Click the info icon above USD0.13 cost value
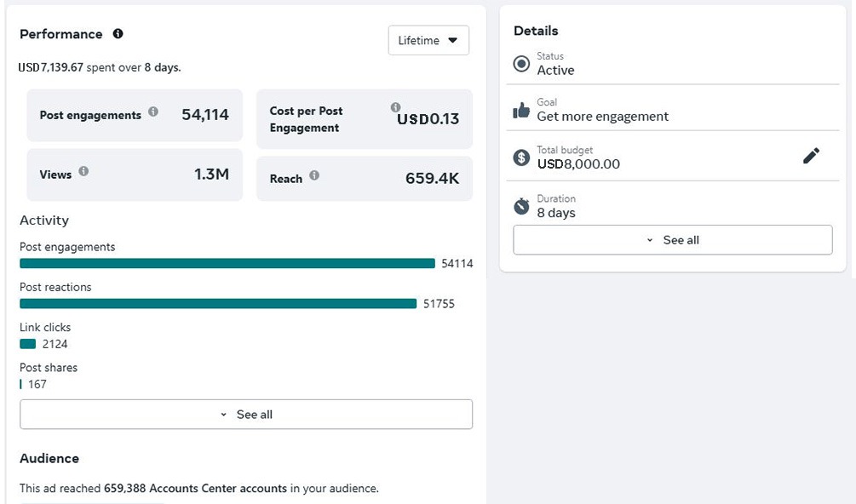856x504 pixels. 395,107
